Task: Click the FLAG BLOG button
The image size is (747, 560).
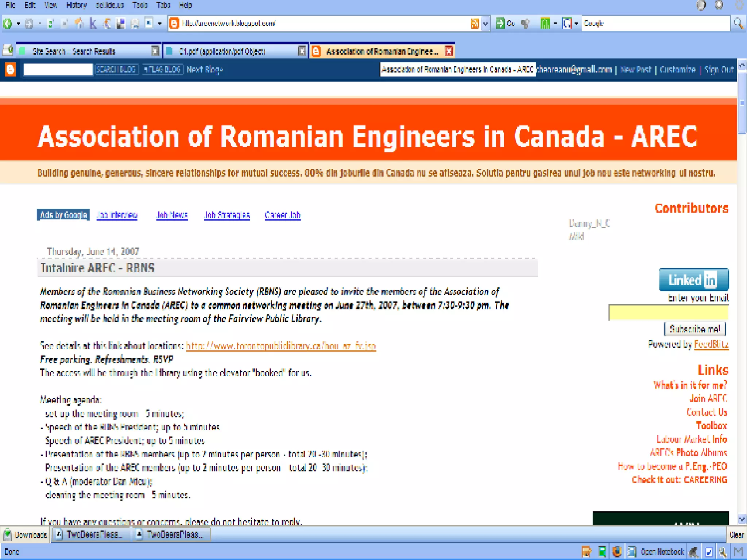Action: [162, 69]
